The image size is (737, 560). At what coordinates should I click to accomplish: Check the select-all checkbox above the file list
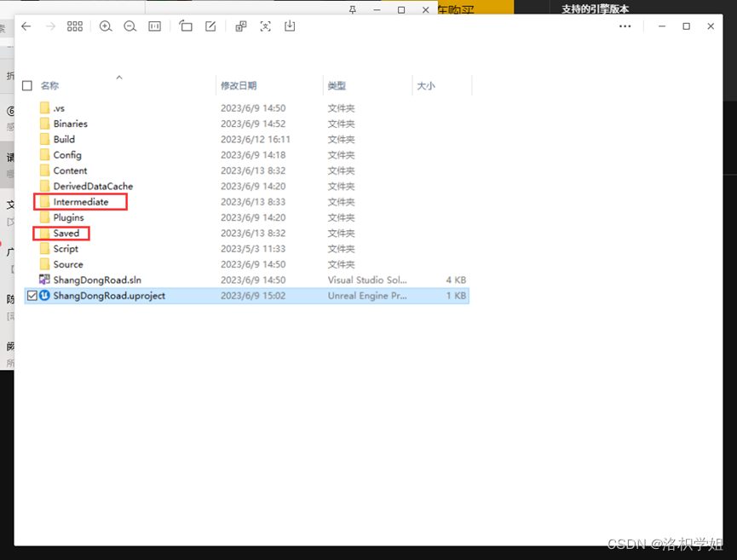pos(26,85)
